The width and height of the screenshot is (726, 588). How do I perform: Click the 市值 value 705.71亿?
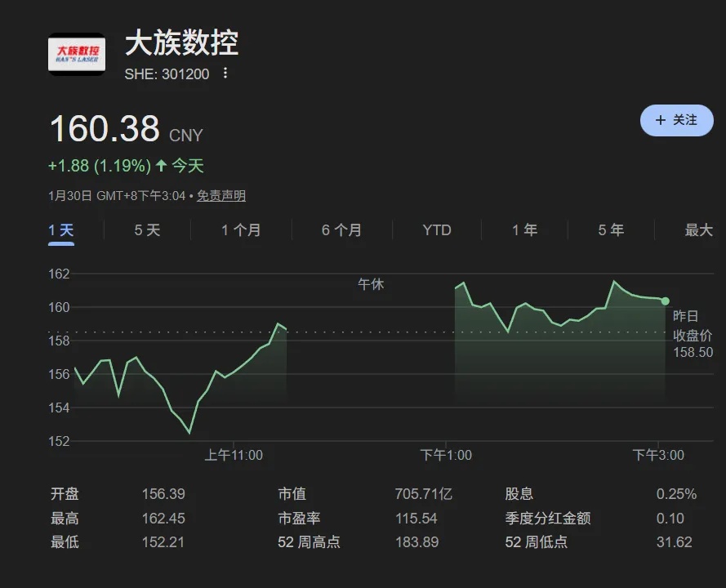point(424,494)
